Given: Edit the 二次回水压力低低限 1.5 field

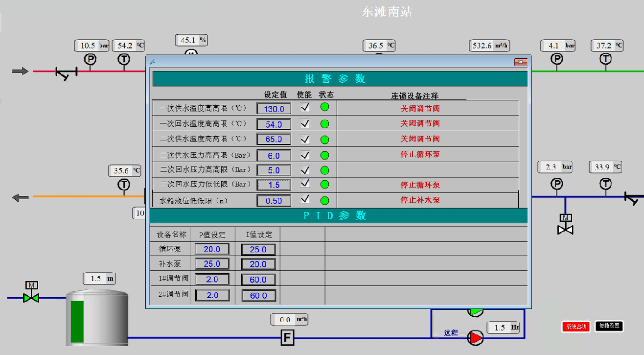Looking at the screenshot, I should [x=274, y=185].
